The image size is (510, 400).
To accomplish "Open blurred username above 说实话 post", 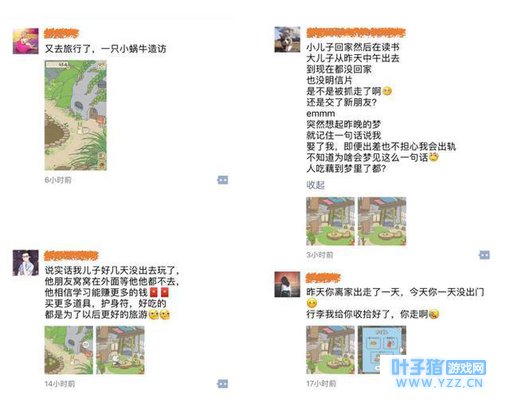I will tap(71, 256).
